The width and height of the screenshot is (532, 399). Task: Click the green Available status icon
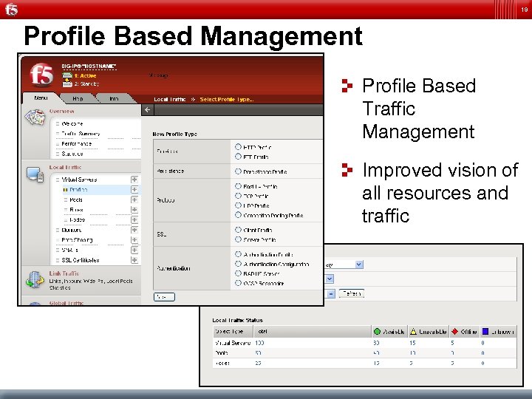[x=377, y=332]
